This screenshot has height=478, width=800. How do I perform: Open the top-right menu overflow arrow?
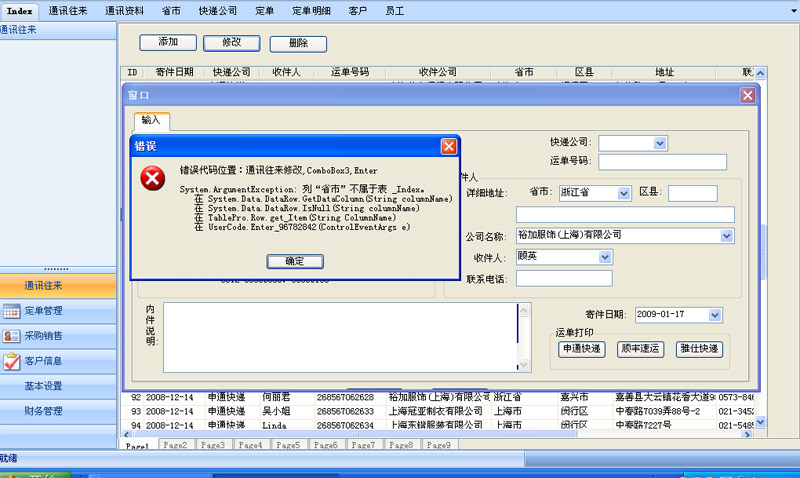point(793,11)
